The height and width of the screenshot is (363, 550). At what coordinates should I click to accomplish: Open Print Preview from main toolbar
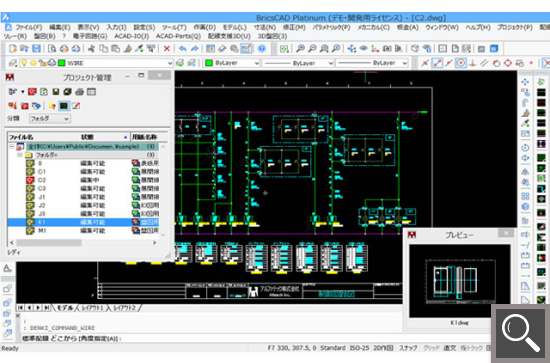pyautogui.click(x=52, y=48)
